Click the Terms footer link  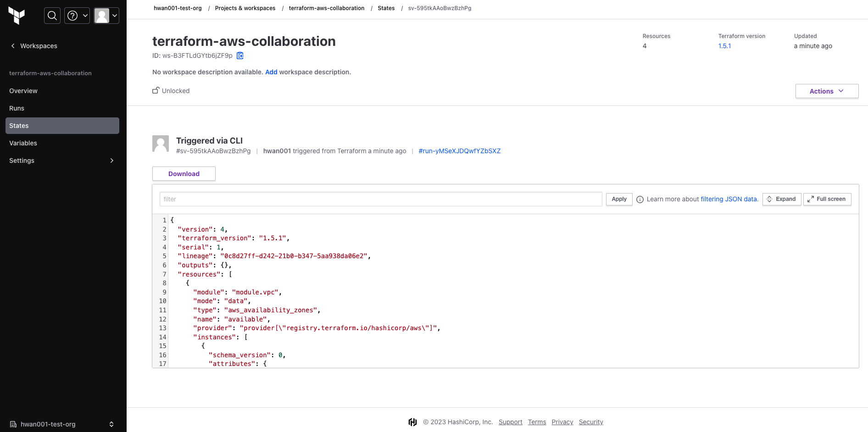click(537, 422)
